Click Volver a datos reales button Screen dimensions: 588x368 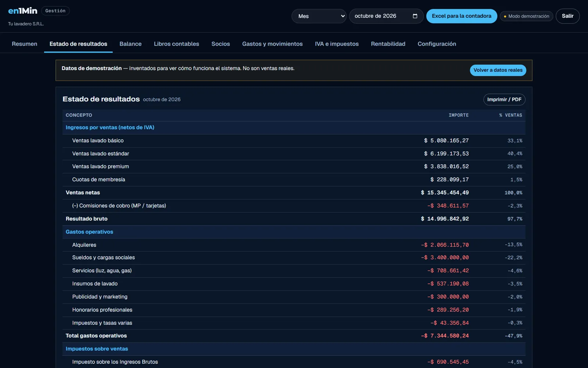pyautogui.click(x=498, y=70)
